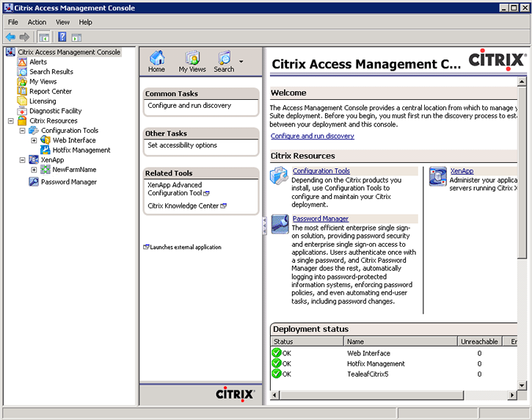Image resolution: width=532 pixels, height=420 pixels.
Task: Click the Password Manager tree icon
Action: tap(34, 182)
